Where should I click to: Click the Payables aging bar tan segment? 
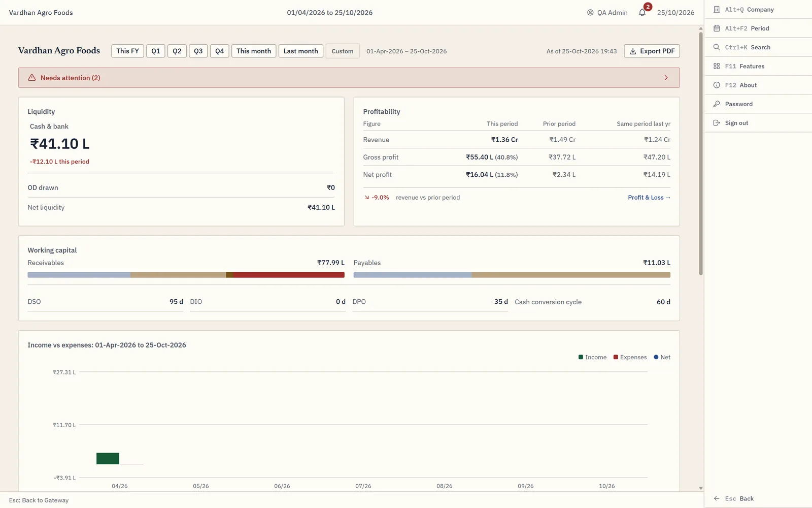tap(571, 275)
